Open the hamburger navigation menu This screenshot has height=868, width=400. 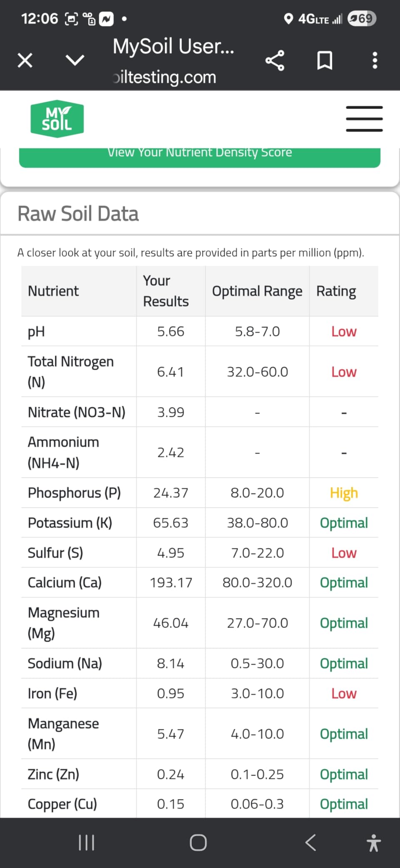(364, 119)
